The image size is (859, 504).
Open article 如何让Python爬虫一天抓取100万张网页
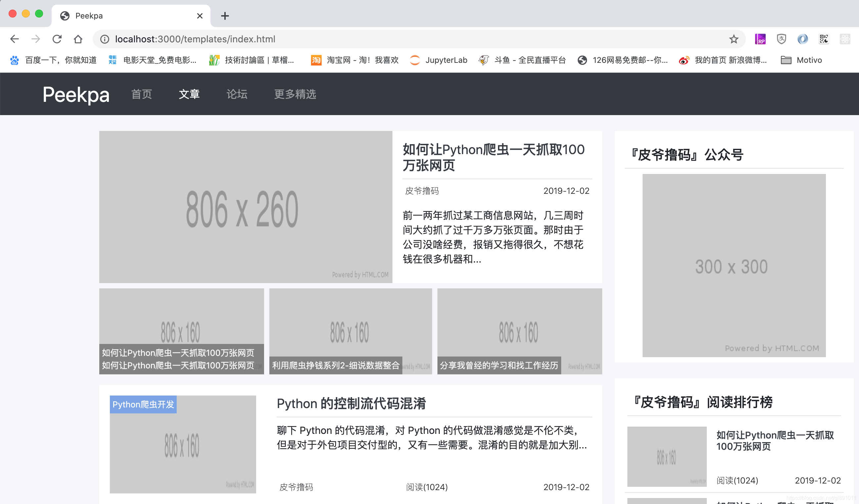(493, 158)
